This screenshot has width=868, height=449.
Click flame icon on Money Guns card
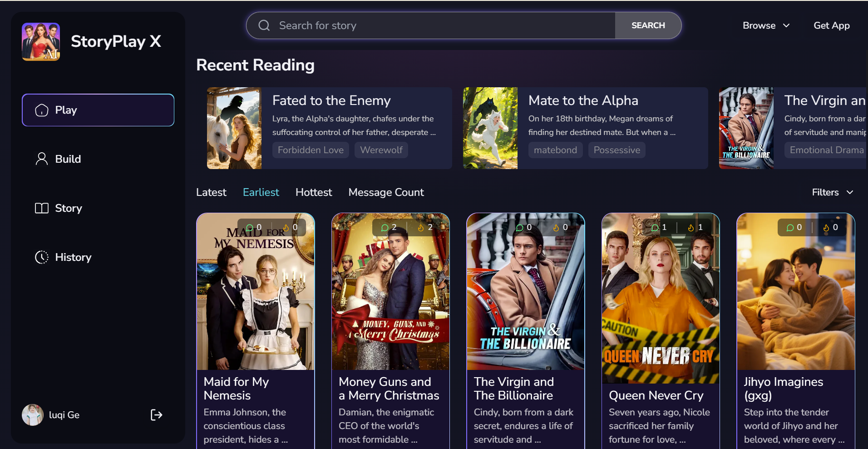(421, 227)
